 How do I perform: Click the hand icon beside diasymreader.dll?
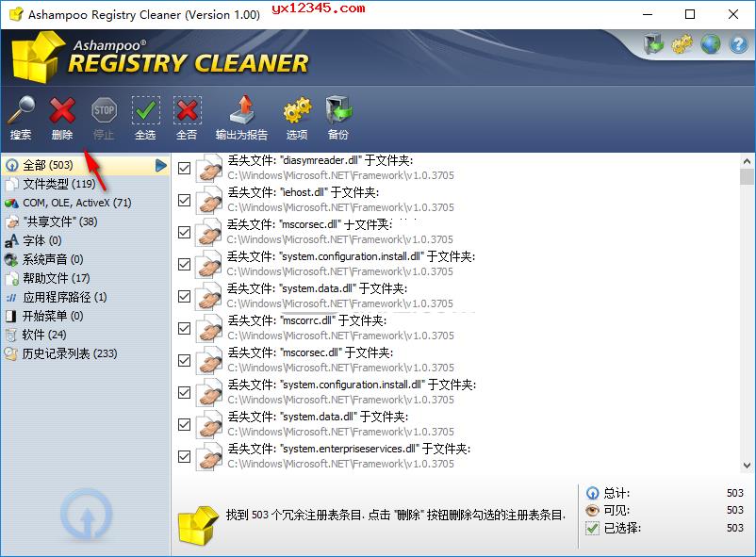[208, 168]
